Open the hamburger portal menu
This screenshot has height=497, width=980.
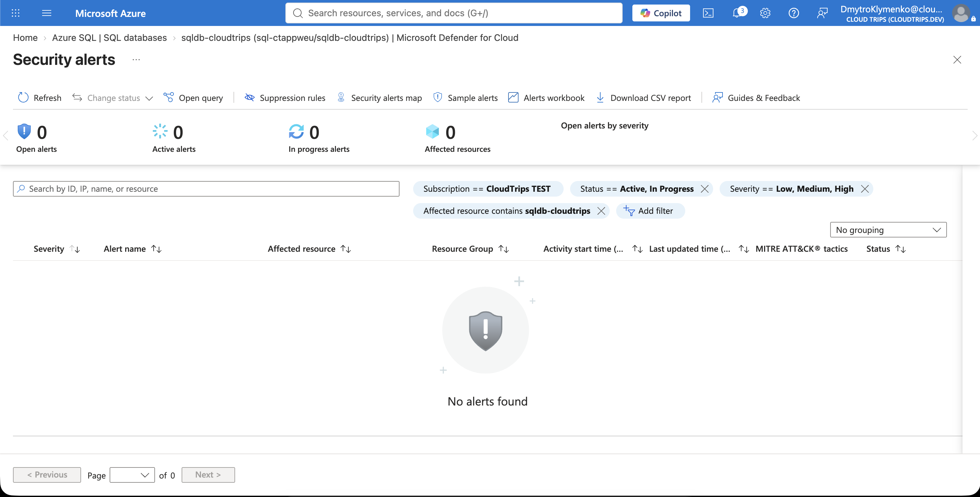[46, 13]
